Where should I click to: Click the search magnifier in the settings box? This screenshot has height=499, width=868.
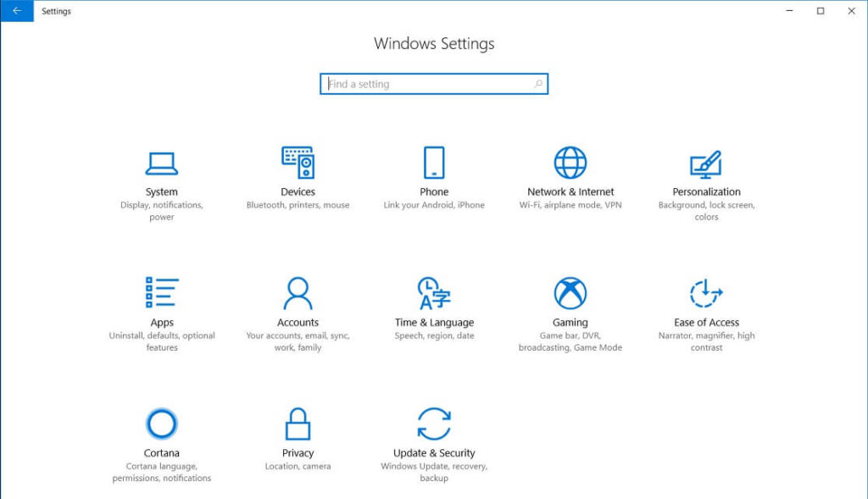[537, 84]
